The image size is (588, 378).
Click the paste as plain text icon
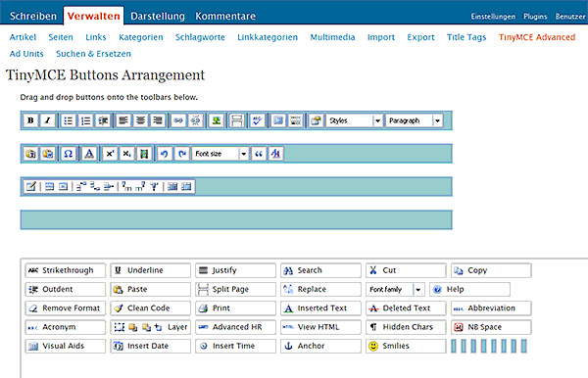click(30, 154)
